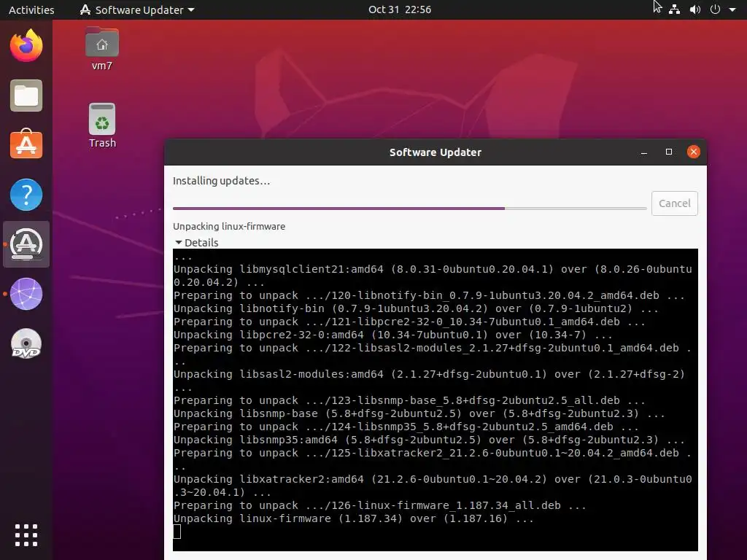
Task: Click the 'Unpacking linux-firmware' status text
Action: coord(229,226)
